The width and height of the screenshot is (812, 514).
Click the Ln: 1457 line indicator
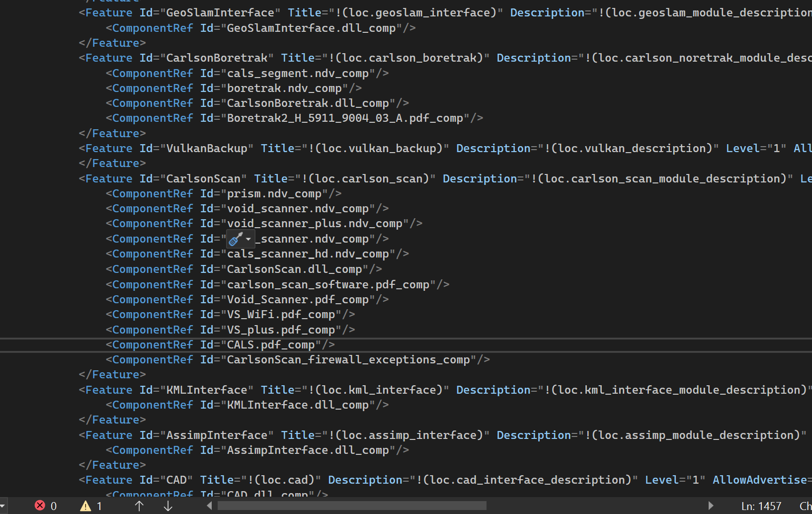click(x=761, y=506)
